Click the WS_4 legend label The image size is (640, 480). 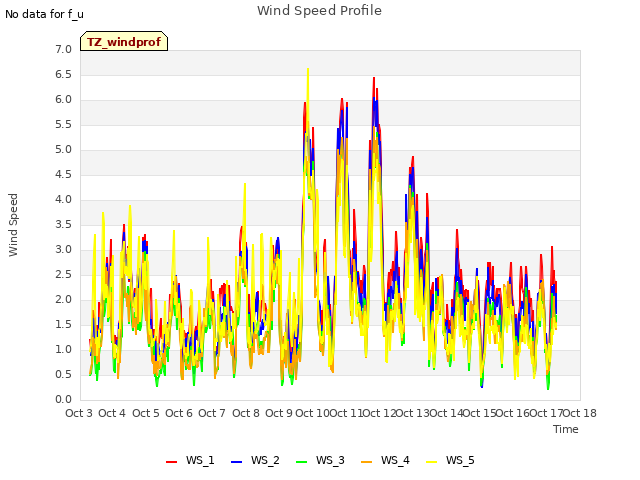pyautogui.click(x=395, y=460)
